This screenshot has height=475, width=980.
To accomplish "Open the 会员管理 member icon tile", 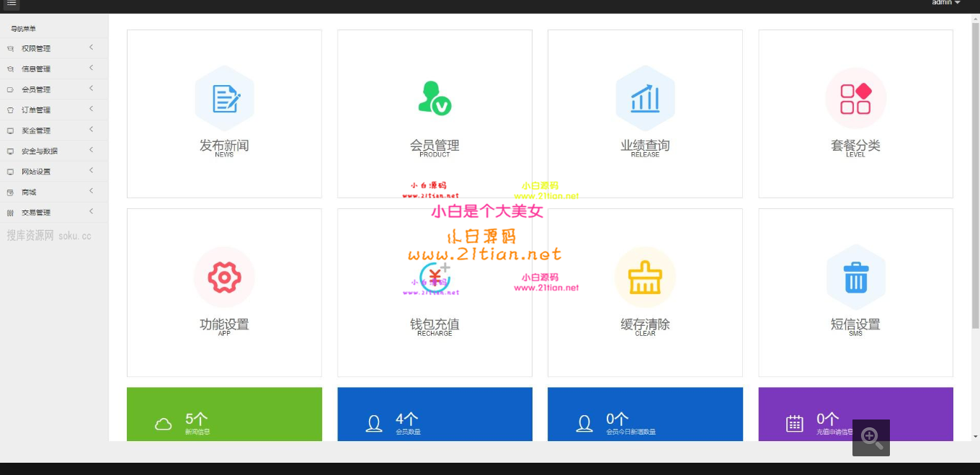I will point(435,99).
